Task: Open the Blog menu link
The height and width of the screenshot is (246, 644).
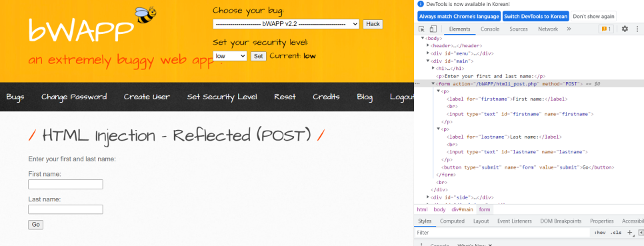Action: pyautogui.click(x=365, y=97)
